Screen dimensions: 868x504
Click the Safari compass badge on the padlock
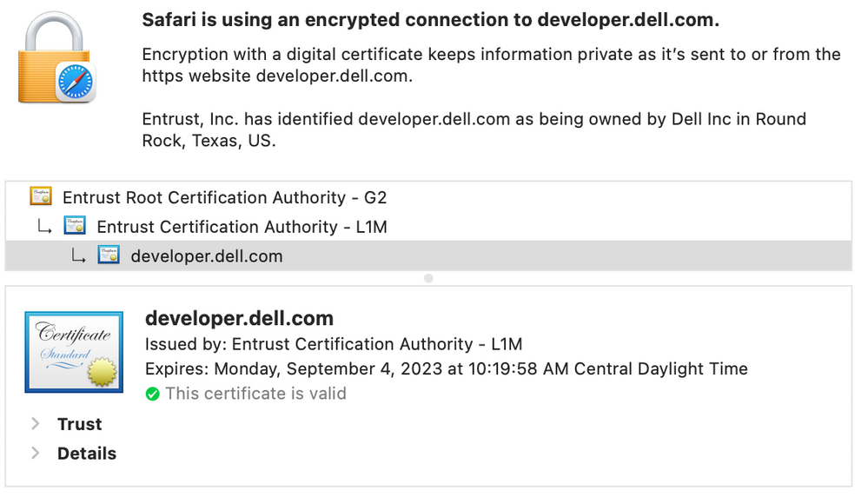[x=76, y=82]
